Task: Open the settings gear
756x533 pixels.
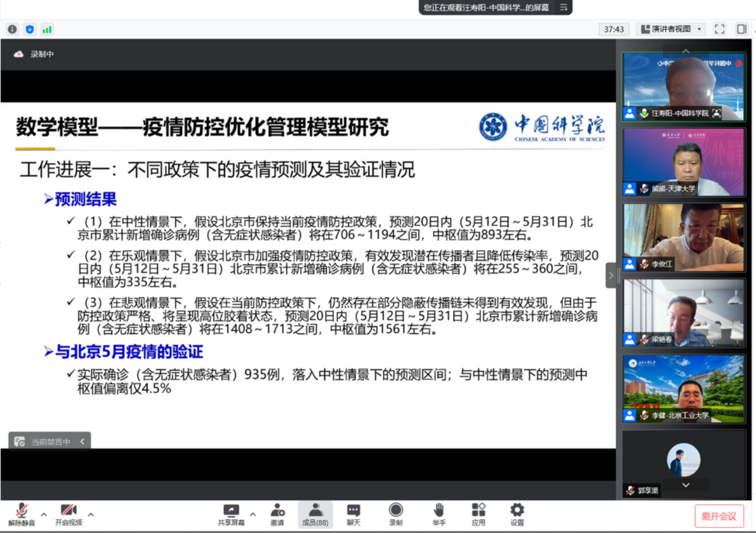Action: coord(517,514)
